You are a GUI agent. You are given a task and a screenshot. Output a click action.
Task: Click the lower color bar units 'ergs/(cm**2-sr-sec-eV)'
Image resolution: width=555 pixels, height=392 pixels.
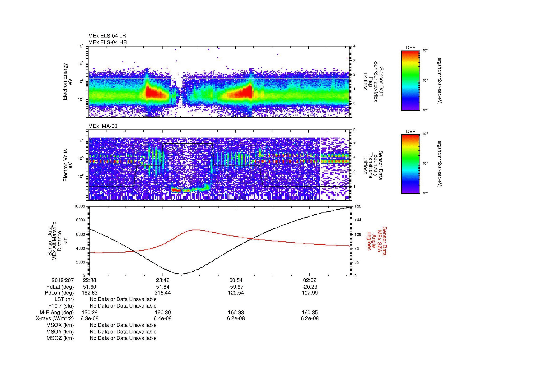pyautogui.click(x=440, y=164)
